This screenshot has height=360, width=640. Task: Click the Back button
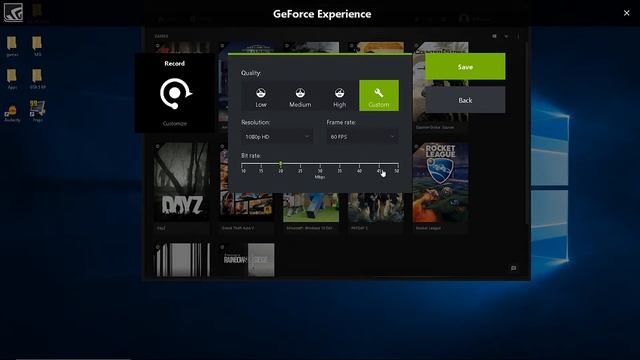465,100
